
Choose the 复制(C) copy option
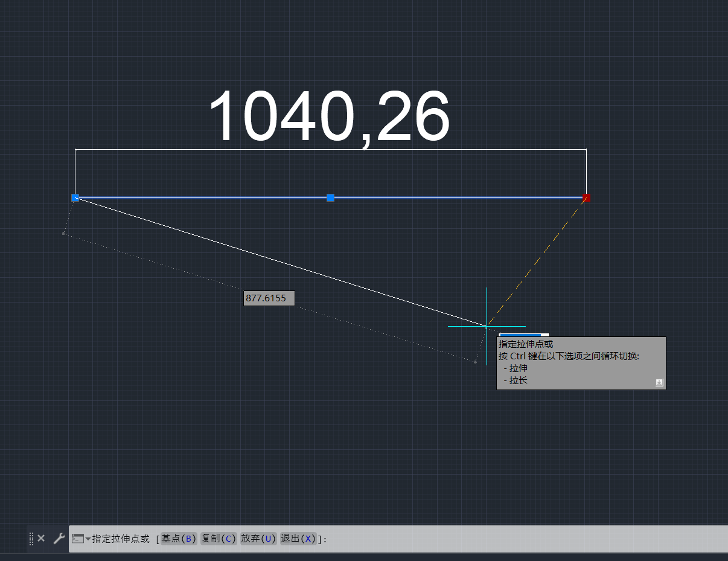point(219,539)
